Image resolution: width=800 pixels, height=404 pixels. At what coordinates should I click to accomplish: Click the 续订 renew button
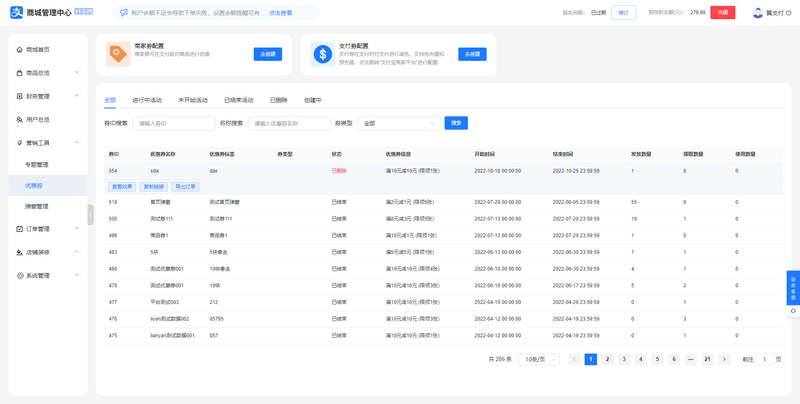[x=623, y=13]
